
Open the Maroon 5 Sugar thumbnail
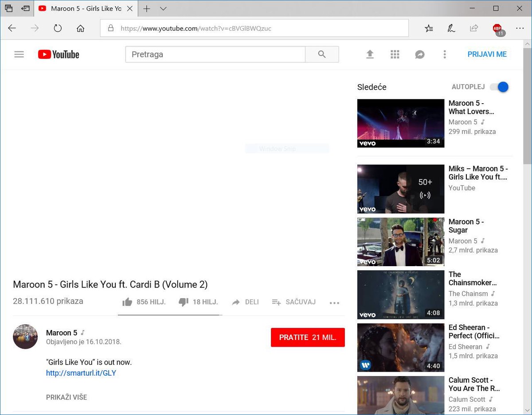click(x=401, y=242)
